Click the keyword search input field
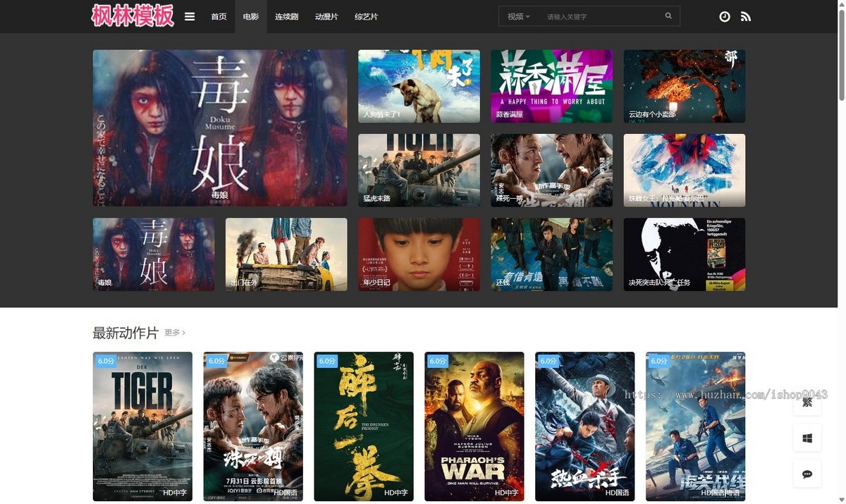The image size is (846, 504). (x=599, y=16)
